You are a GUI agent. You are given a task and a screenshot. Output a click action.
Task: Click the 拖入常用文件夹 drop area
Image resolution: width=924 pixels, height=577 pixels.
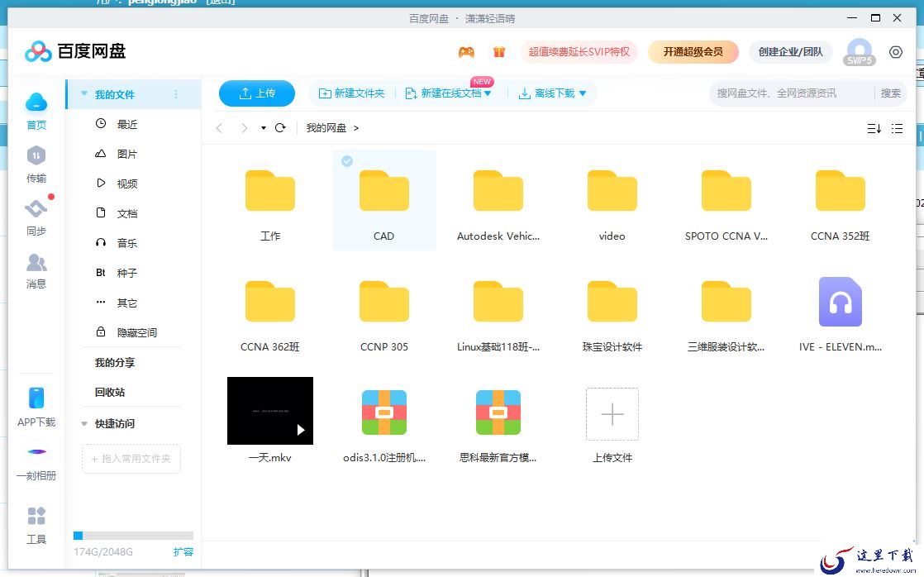131,459
